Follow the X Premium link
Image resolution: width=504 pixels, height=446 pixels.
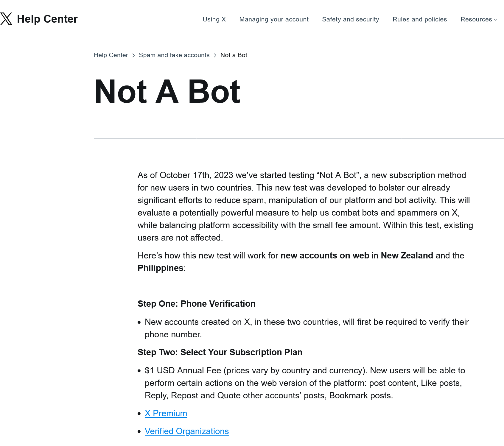[166, 413]
